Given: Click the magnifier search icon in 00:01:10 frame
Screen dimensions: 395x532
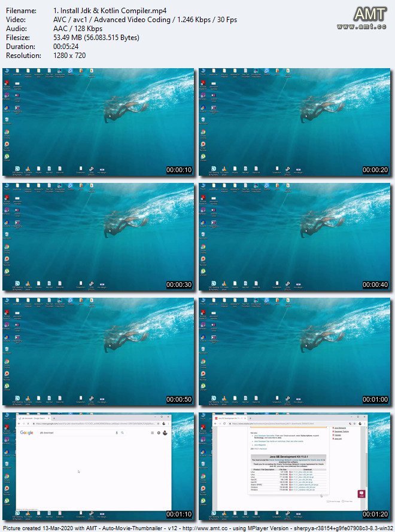Looking at the screenshot, I should pos(122,433).
